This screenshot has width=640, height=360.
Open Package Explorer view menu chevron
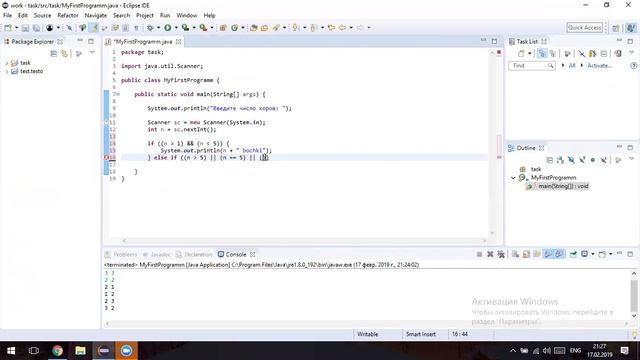pyautogui.click(x=92, y=53)
